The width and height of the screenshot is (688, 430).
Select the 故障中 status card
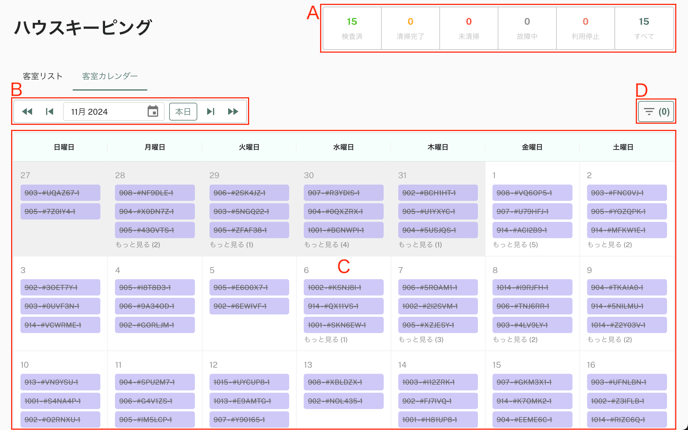click(527, 28)
